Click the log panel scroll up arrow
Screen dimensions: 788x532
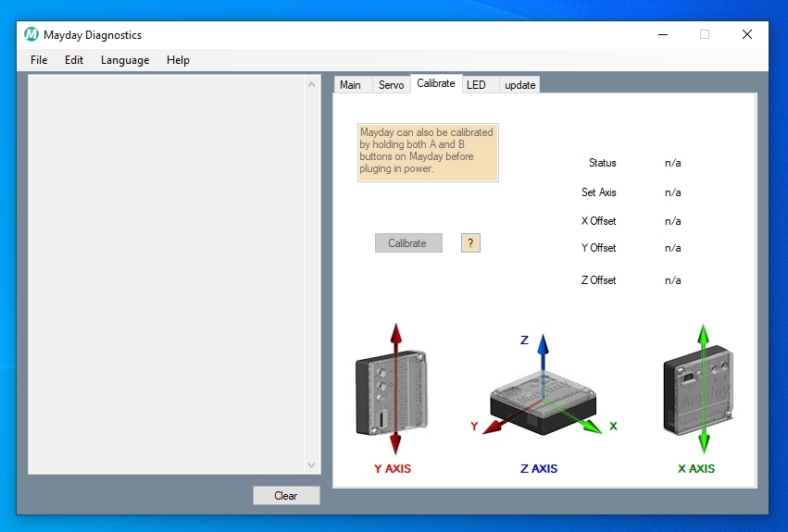pos(311,84)
